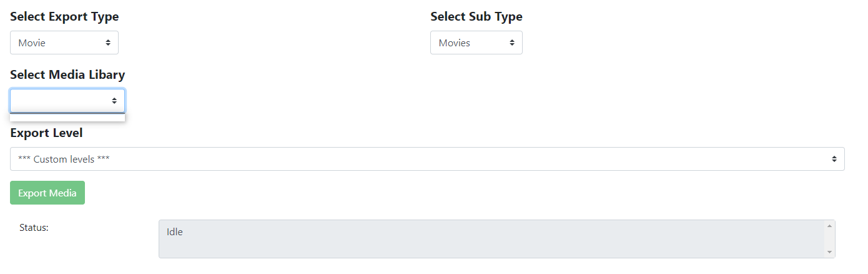Click the Status box scrollbar up arrow
This screenshot has width=868, height=274.
[829, 226]
